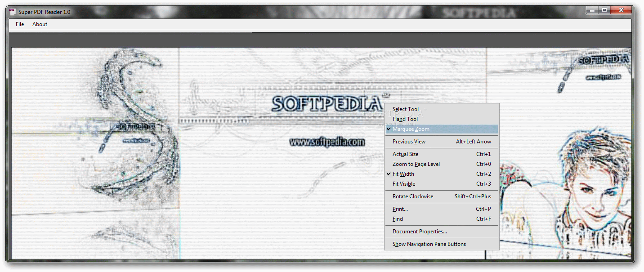Maximize the Super PDF Reader window

pyautogui.click(x=604, y=10)
